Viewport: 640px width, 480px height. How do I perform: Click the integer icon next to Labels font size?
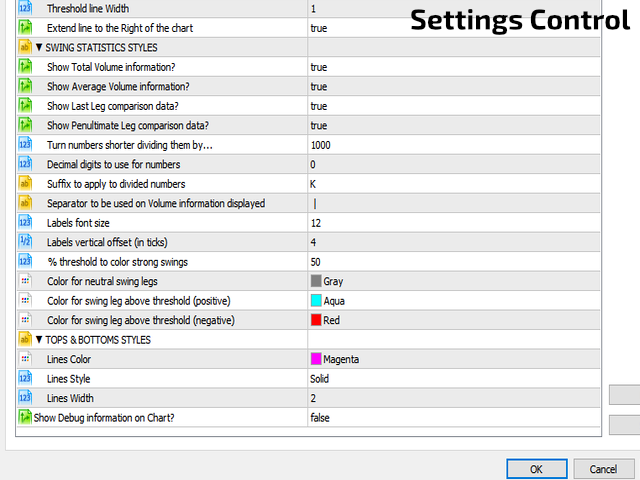[25, 222]
